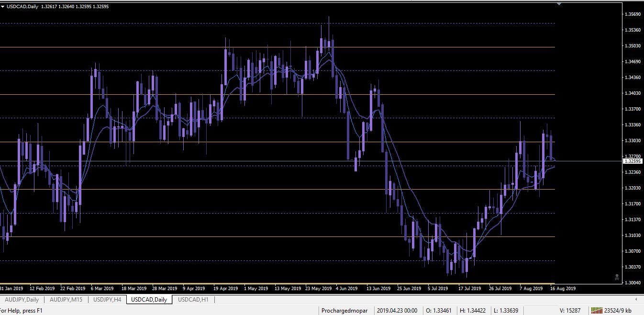This screenshot has width=644, height=315.
Task: Click the 1.35360 price scale label
Action: (x=633, y=30)
